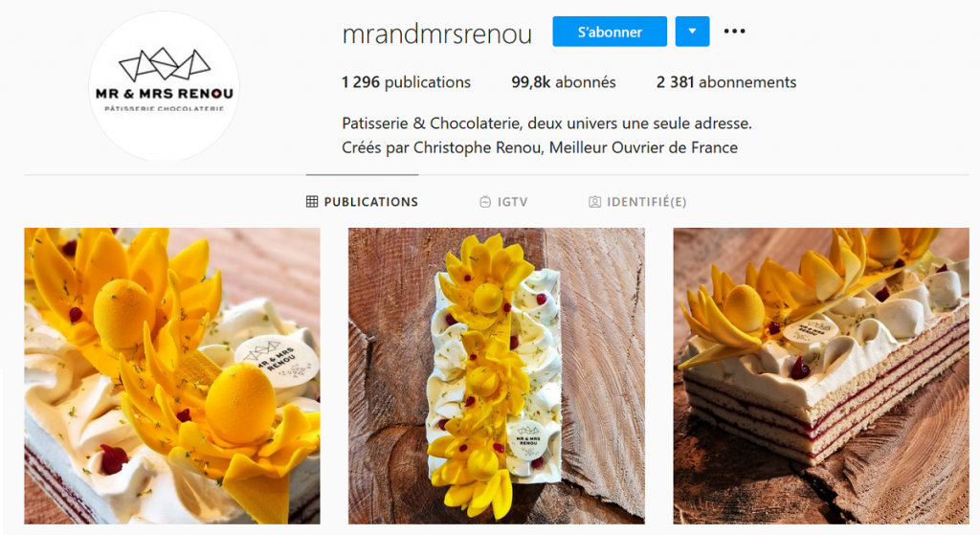Click the mrandmrsrenou username heading
This screenshot has width=980, height=535.
click(x=436, y=33)
